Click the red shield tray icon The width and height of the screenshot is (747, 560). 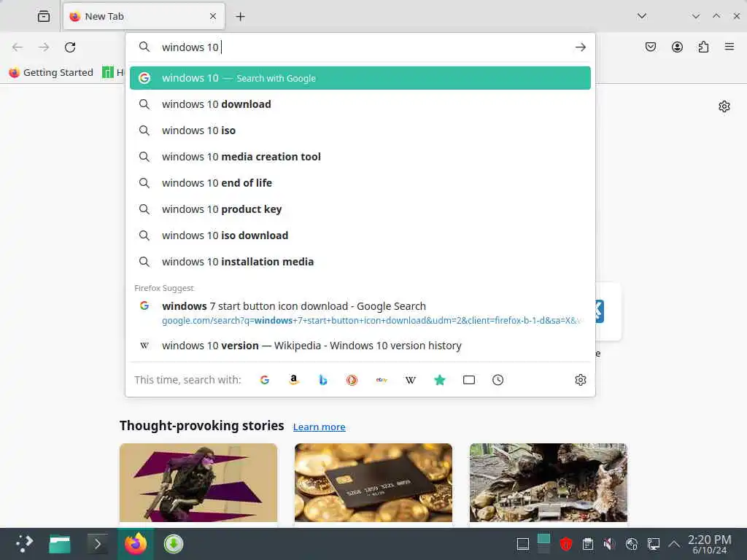point(565,544)
